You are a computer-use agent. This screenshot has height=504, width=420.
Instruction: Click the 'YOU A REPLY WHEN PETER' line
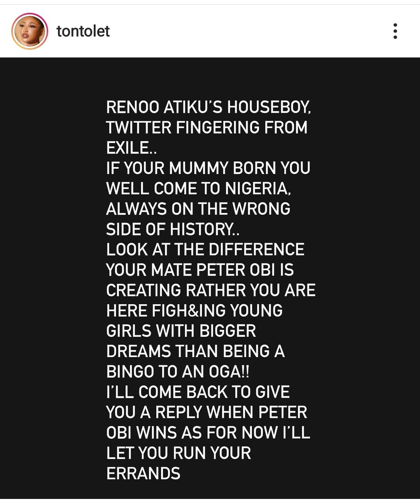[206, 412]
